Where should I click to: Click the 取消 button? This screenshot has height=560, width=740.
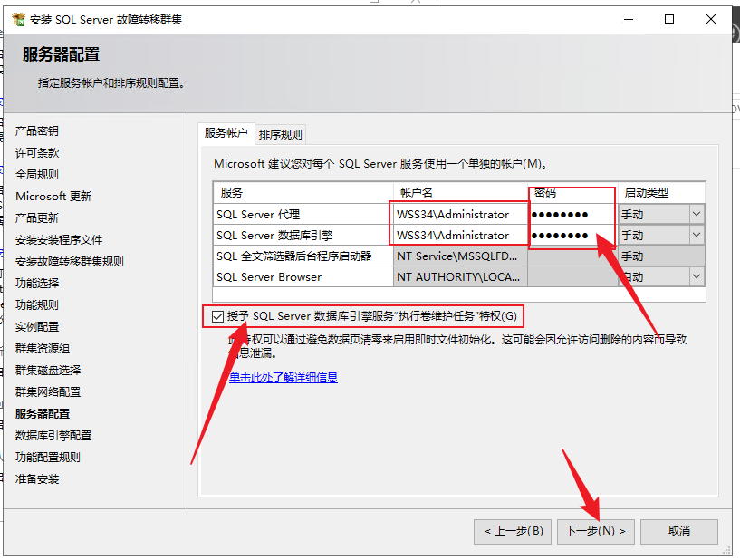[679, 531]
